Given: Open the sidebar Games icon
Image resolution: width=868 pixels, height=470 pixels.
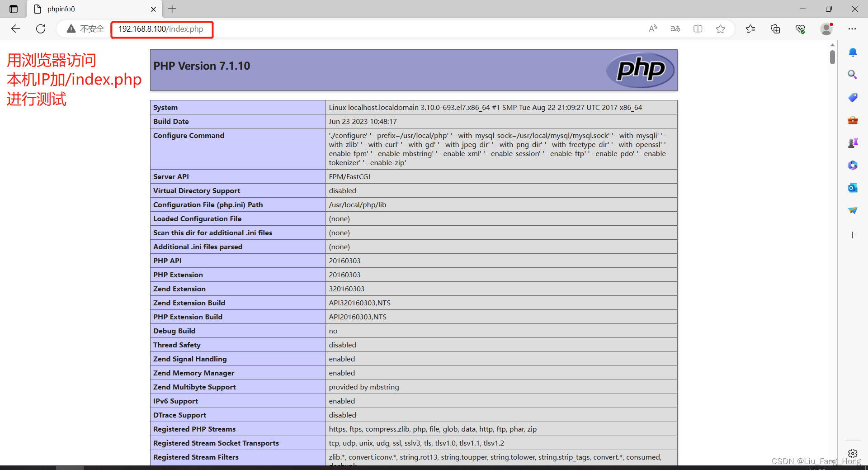Looking at the screenshot, I should coord(853,143).
